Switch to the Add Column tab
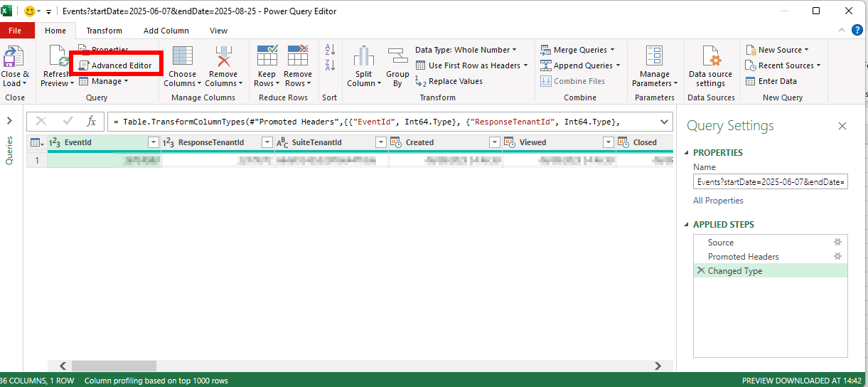The image size is (868, 387). (x=166, y=31)
